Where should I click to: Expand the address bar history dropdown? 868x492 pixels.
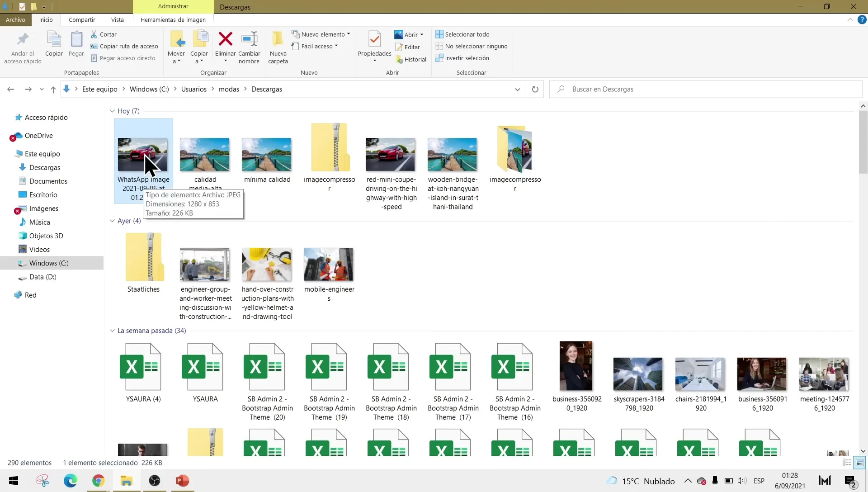coord(517,90)
